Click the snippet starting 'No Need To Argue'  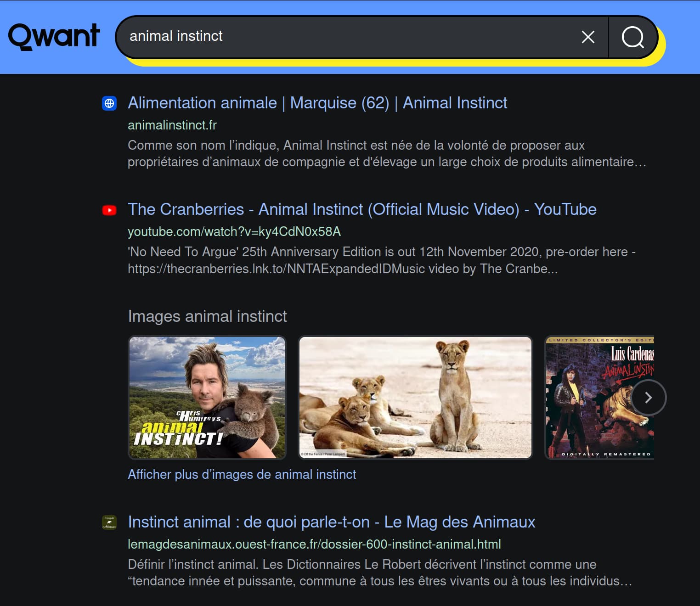pos(381,260)
